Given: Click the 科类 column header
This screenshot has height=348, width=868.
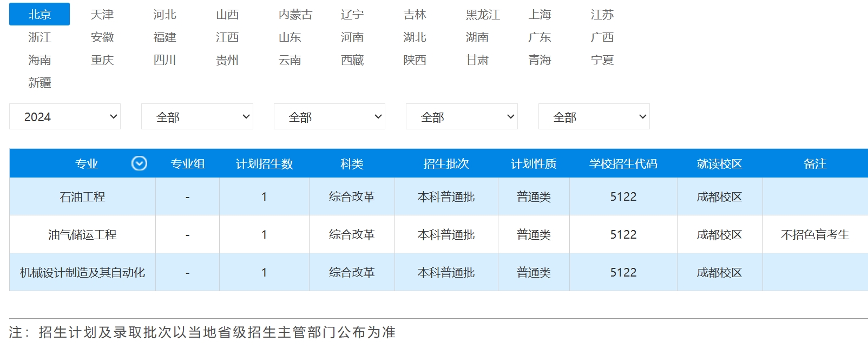Looking at the screenshot, I should point(352,163).
